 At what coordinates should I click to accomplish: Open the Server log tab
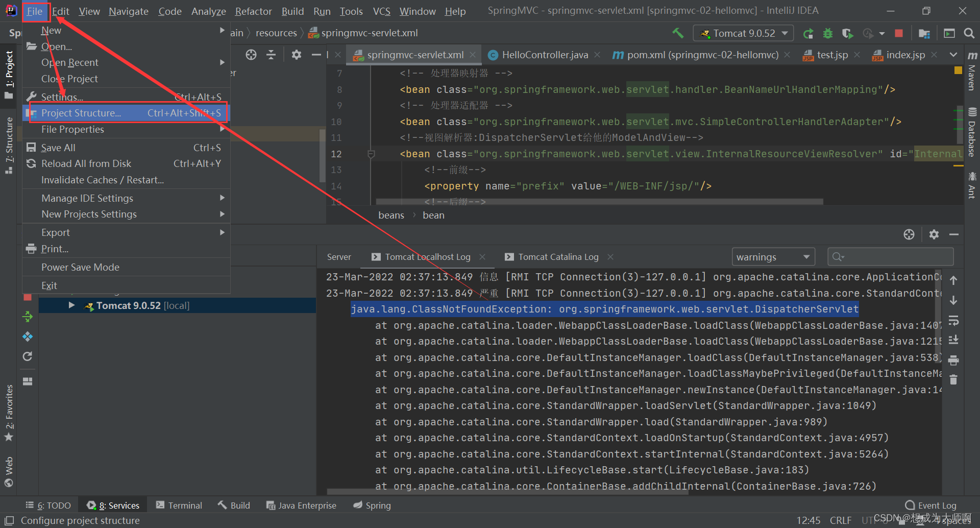339,257
